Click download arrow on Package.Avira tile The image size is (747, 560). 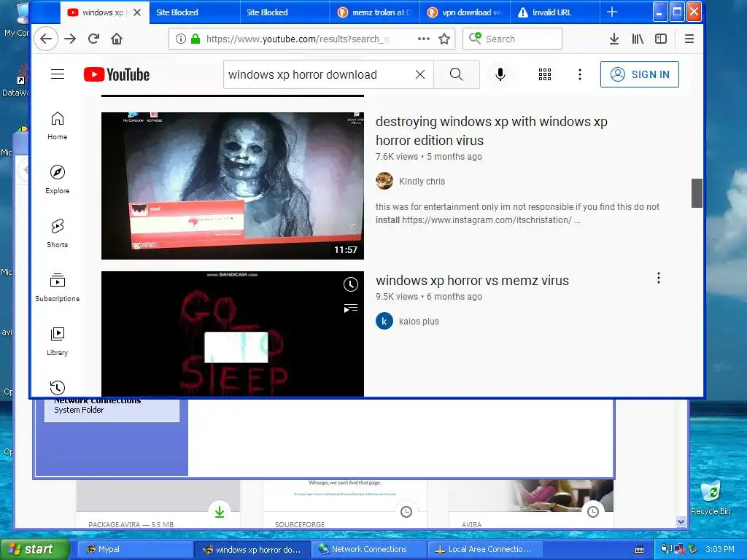pos(219,512)
